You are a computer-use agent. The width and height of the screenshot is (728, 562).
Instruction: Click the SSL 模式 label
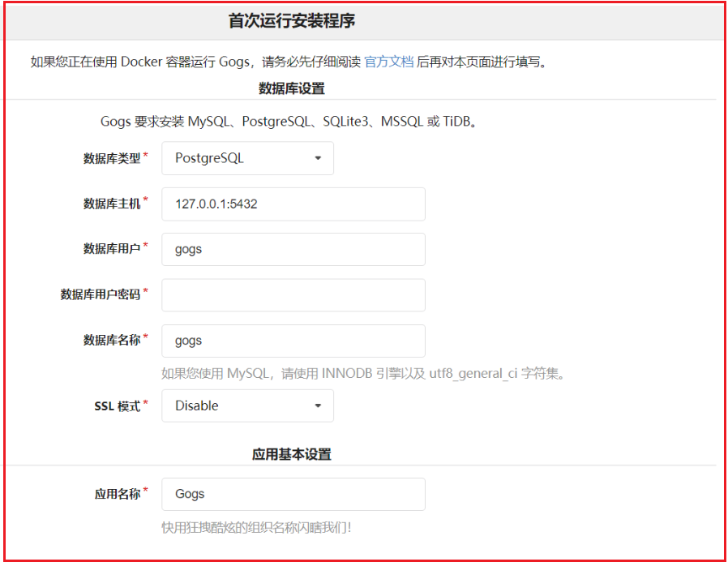pyautogui.click(x=118, y=406)
